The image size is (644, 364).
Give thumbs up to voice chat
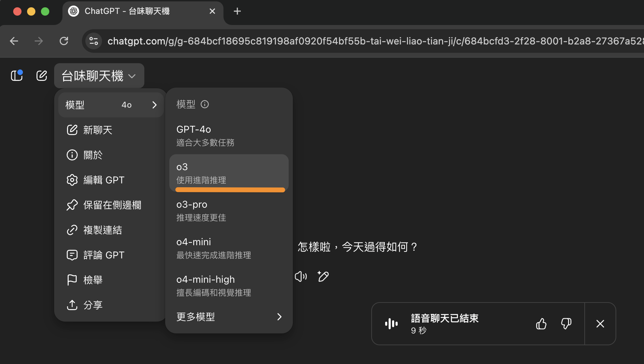click(541, 324)
